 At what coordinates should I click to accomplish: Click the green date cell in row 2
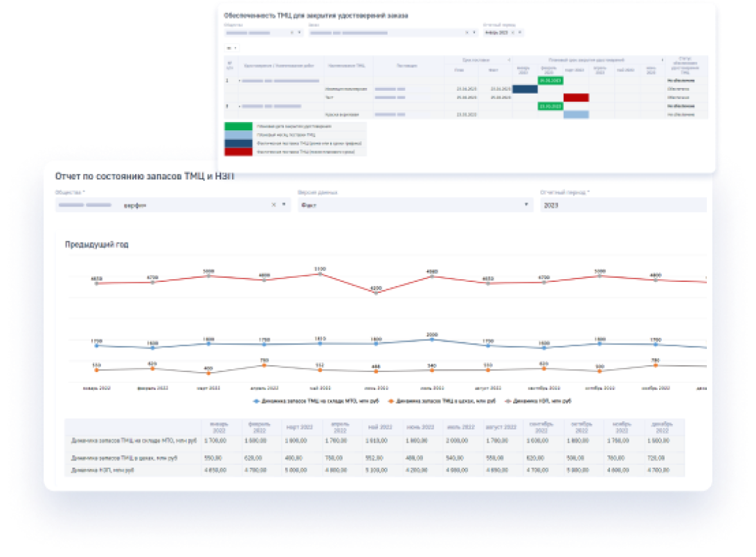pyautogui.click(x=550, y=106)
